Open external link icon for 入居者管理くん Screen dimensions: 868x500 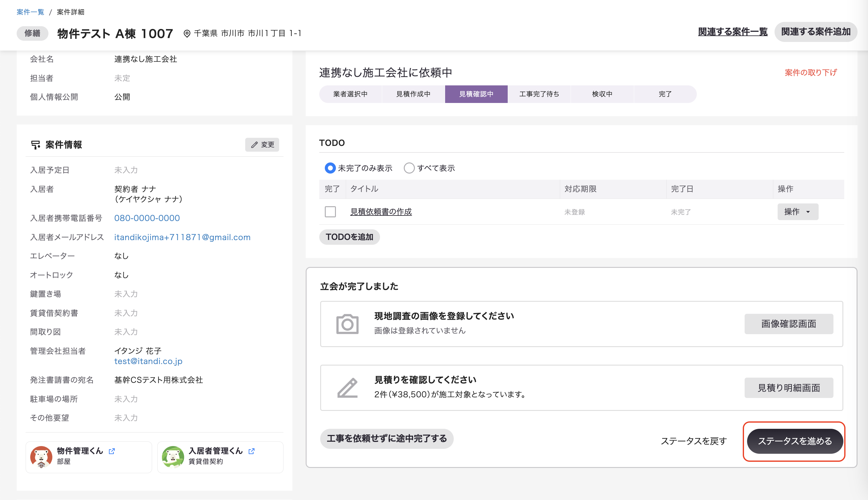click(x=251, y=451)
